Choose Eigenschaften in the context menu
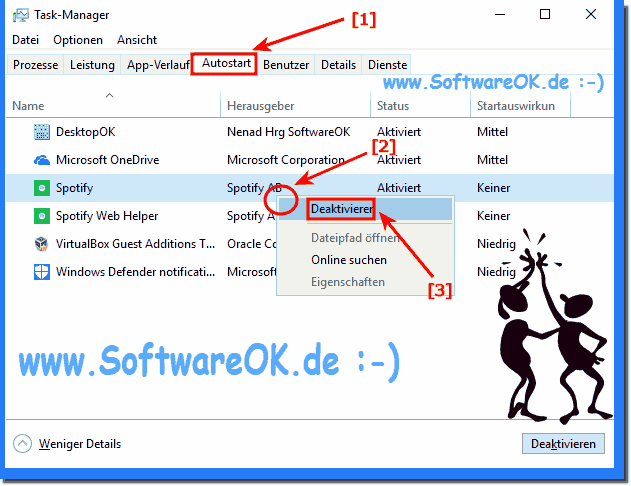 [365, 282]
